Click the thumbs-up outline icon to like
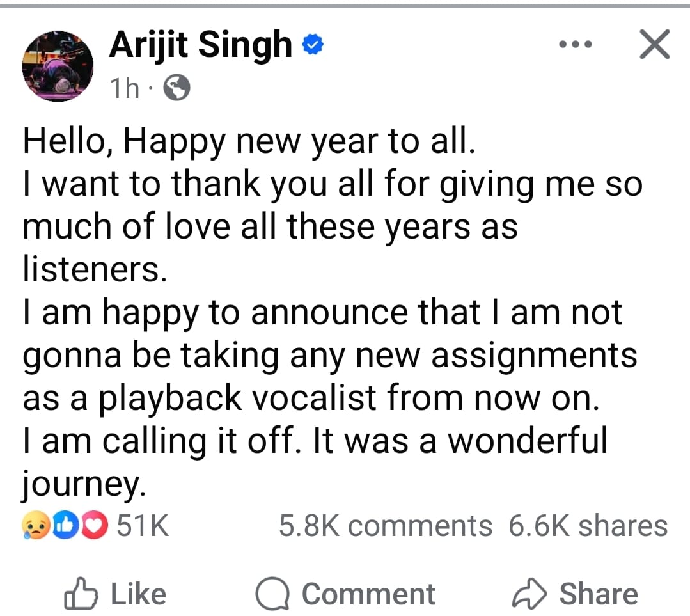The image size is (690, 616). pyautogui.click(x=81, y=594)
